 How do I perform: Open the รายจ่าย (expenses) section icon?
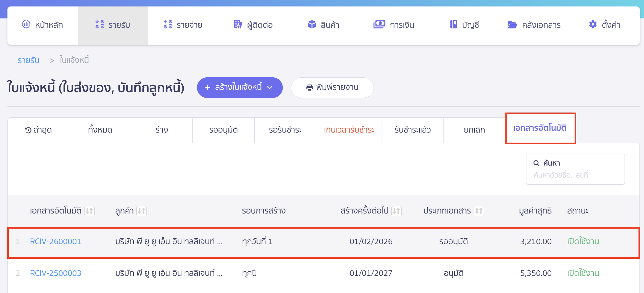tap(167, 24)
